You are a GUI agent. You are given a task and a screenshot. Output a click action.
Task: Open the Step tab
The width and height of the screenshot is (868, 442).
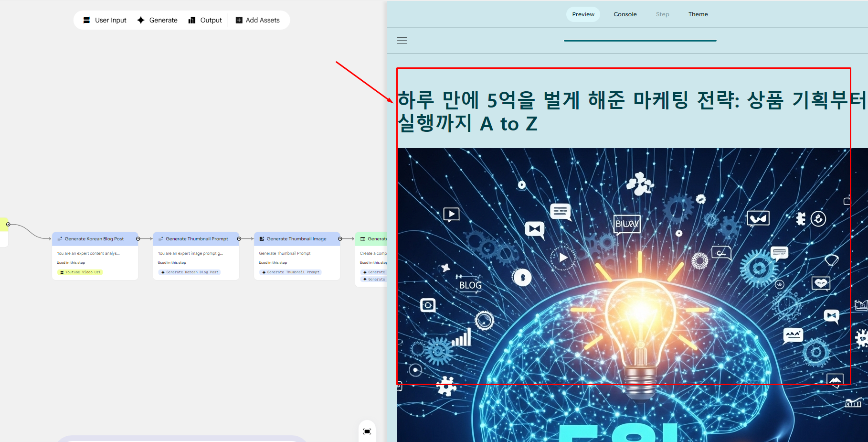662,14
